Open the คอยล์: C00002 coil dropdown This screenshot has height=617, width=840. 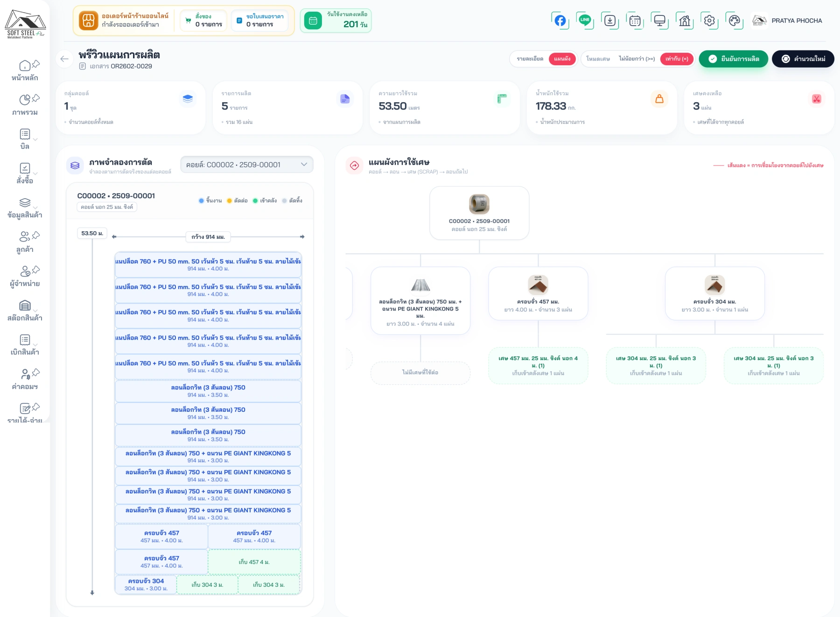pos(247,165)
